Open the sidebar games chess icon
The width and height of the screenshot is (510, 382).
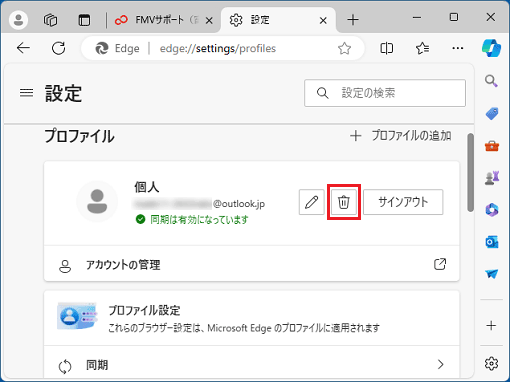492,178
